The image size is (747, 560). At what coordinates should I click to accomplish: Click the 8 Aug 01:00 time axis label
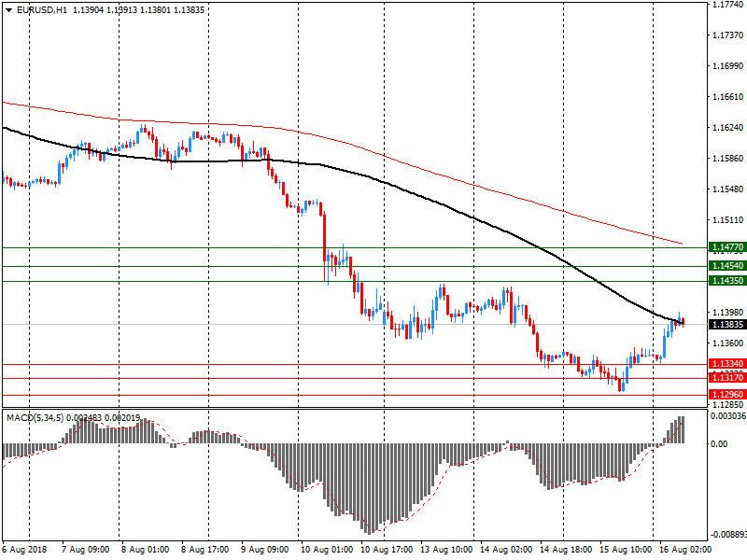[146, 550]
